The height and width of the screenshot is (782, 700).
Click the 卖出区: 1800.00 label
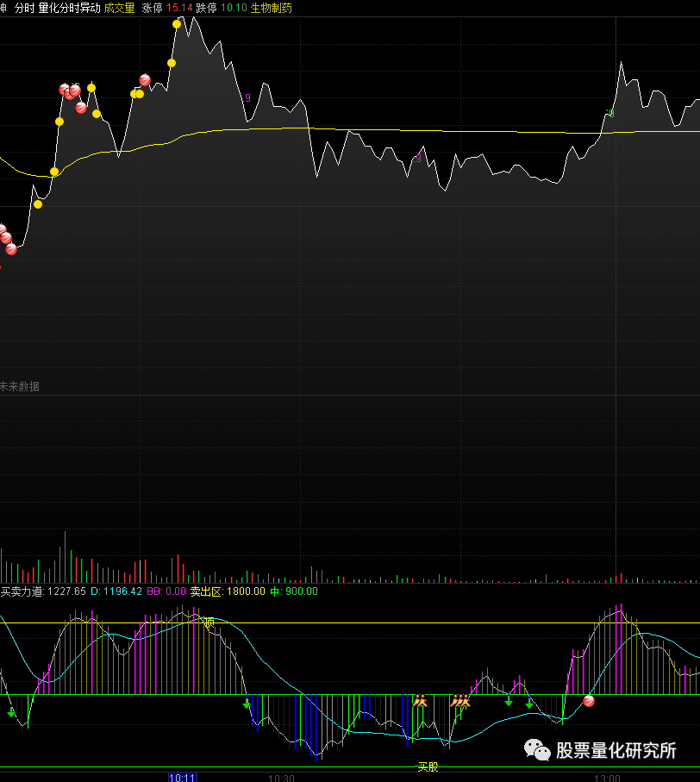pos(228,591)
